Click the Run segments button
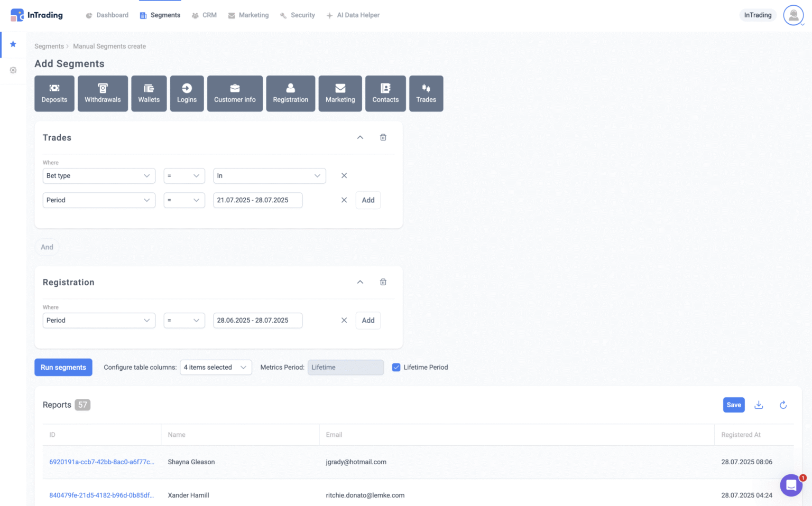Screen dimensions: 812x506 pos(63,368)
